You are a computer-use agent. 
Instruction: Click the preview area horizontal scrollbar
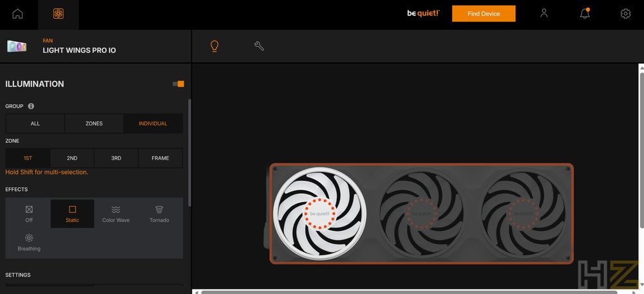pyautogui.click(x=409, y=292)
